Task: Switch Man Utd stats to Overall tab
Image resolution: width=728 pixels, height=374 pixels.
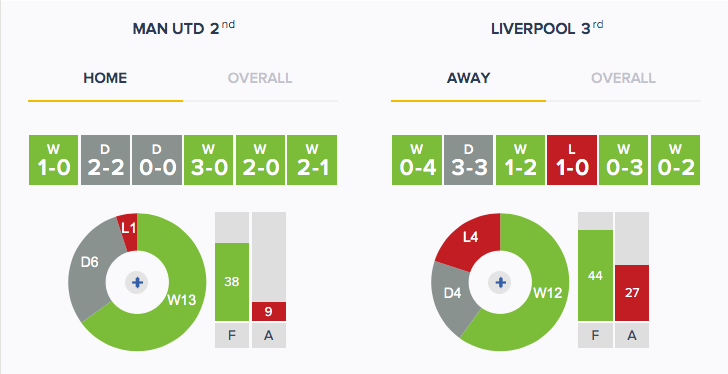Action: click(x=260, y=78)
